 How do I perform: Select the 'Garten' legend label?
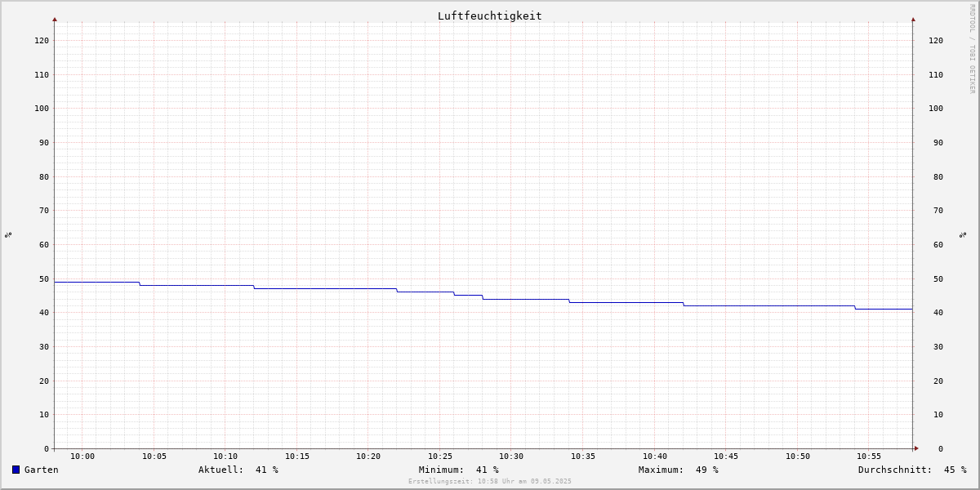42,470
